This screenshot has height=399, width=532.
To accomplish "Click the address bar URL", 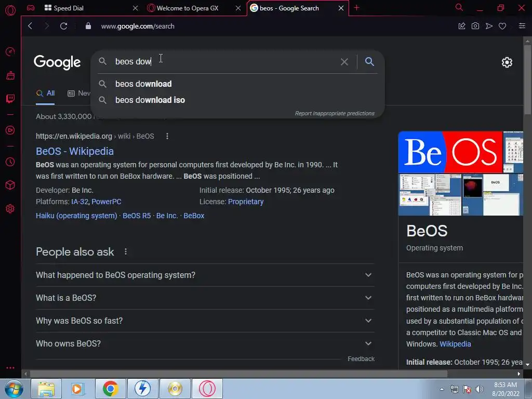I will coord(137,26).
